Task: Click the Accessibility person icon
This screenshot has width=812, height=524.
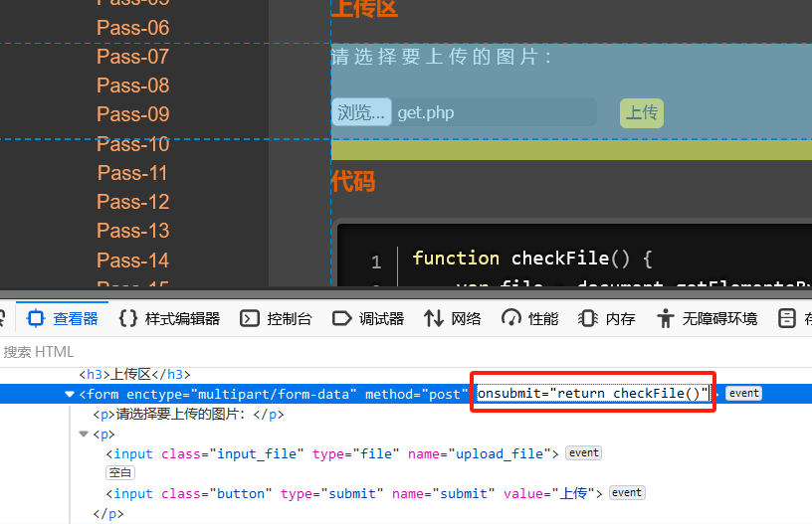Action: tap(666, 318)
